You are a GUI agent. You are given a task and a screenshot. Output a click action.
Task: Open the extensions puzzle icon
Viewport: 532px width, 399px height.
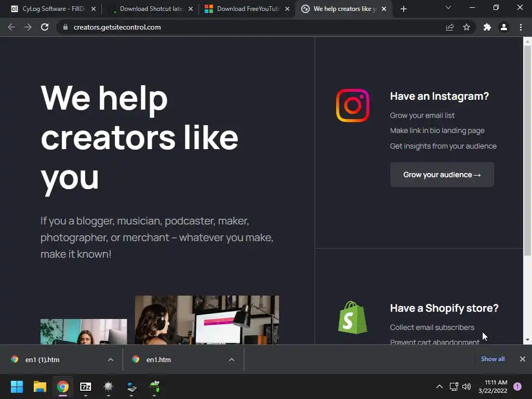487,27
